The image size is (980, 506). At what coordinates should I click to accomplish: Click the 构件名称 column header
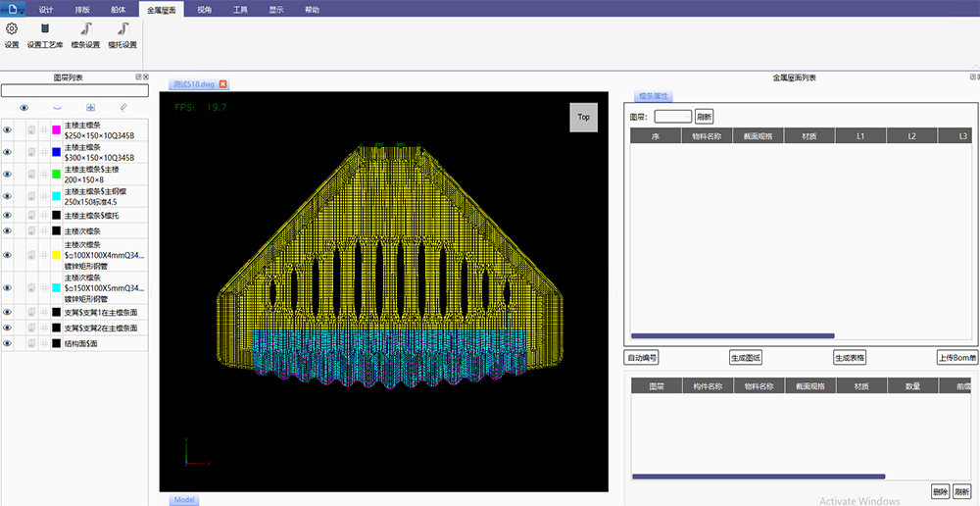[x=709, y=386]
